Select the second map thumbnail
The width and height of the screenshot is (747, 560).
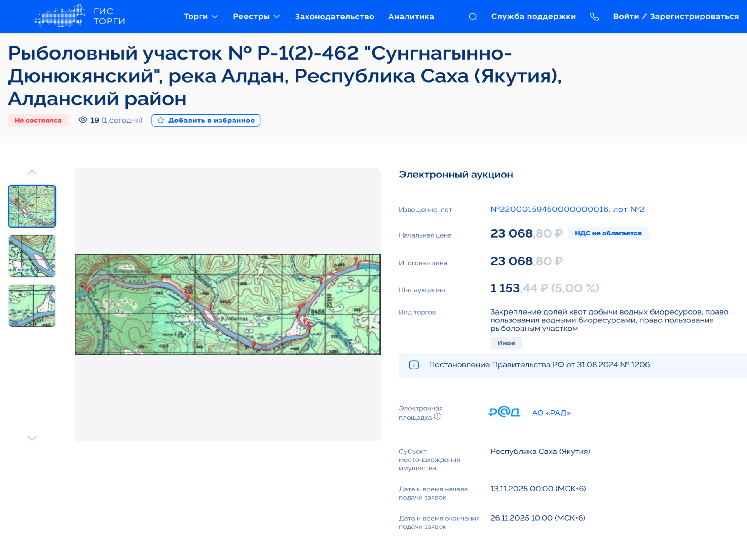click(x=32, y=256)
